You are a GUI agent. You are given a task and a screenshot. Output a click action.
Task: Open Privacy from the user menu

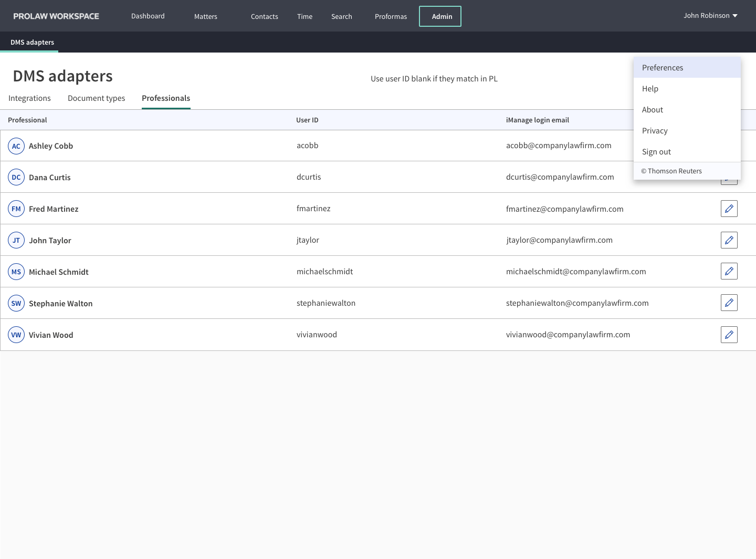(x=687, y=131)
